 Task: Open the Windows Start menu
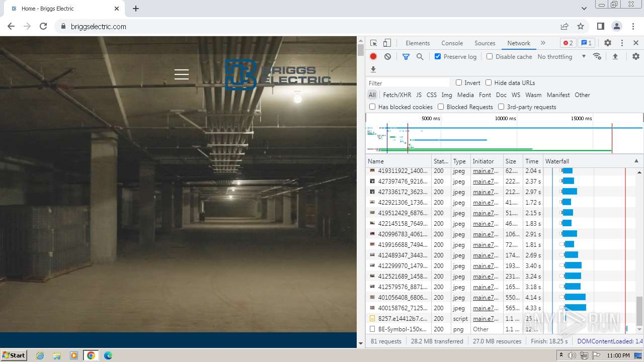tap(14, 355)
